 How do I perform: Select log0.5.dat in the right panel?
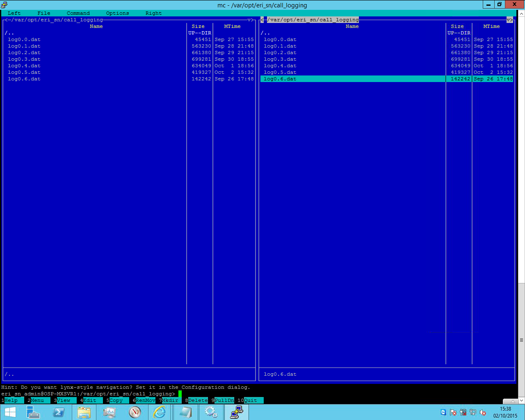(387, 72)
